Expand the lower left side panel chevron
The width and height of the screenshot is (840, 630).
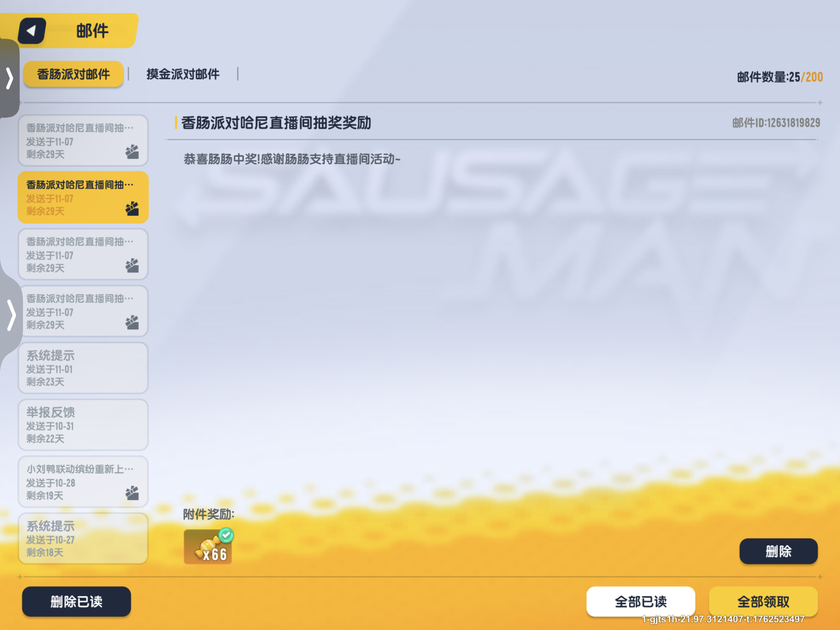point(11,315)
